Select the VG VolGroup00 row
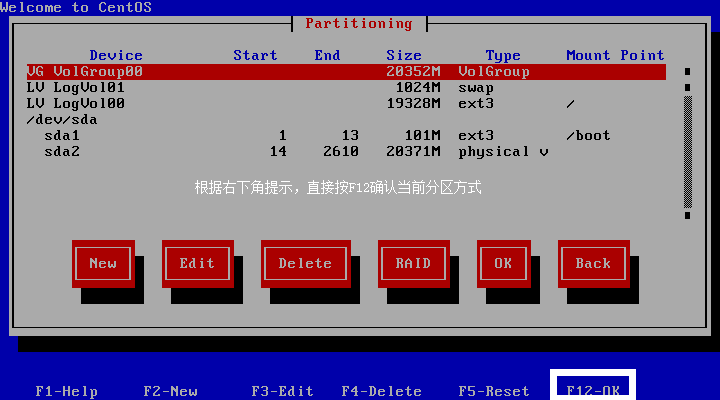This screenshot has width=720, height=400. (x=346, y=72)
